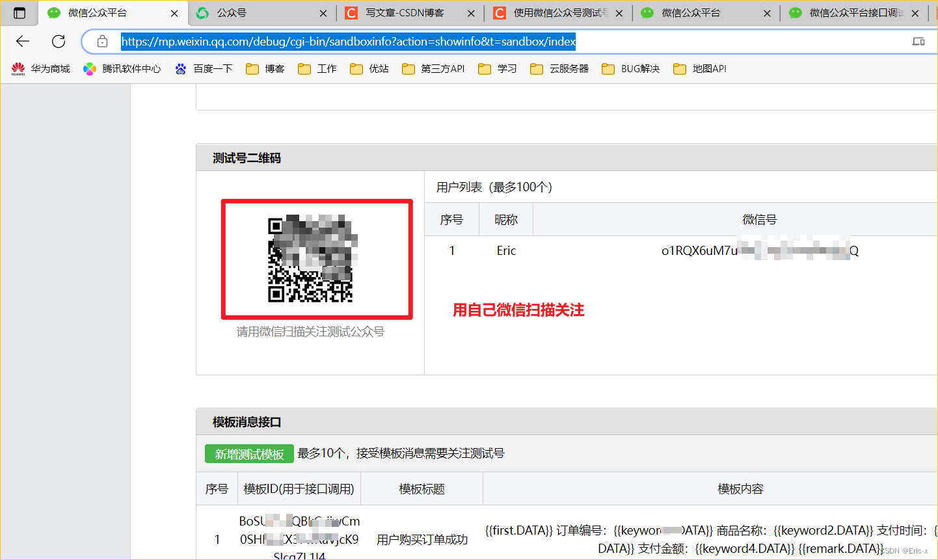This screenshot has height=560, width=938.
Task: Click the 新增测试模板 button
Action: pos(249,454)
